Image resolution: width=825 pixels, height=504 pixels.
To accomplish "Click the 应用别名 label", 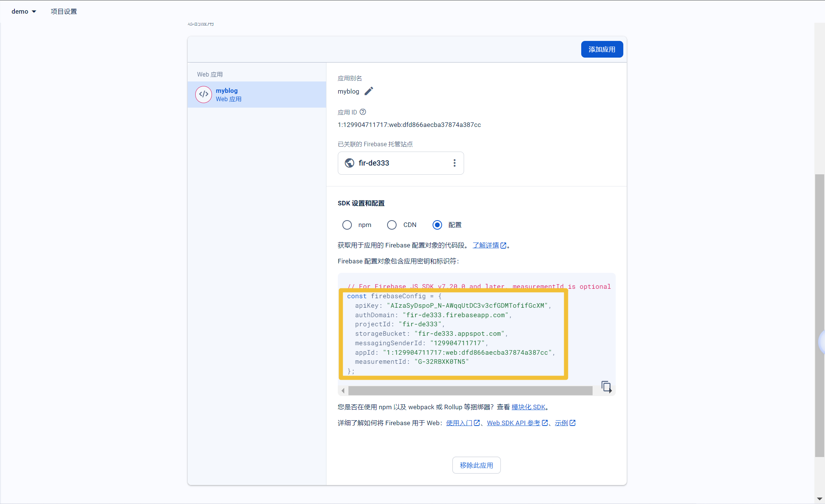I will tap(350, 78).
